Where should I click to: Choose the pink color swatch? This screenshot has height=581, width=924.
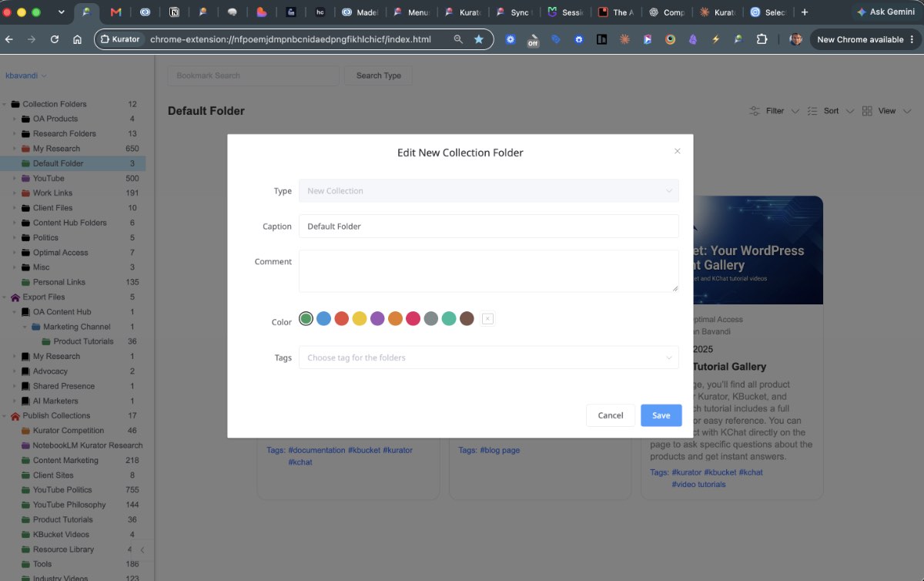pos(413,318)
